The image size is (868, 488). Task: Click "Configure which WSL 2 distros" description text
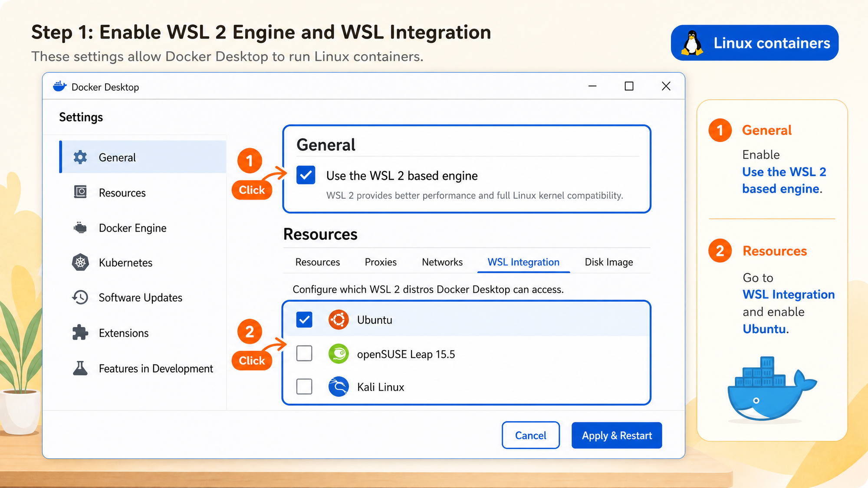coord(428,289)
